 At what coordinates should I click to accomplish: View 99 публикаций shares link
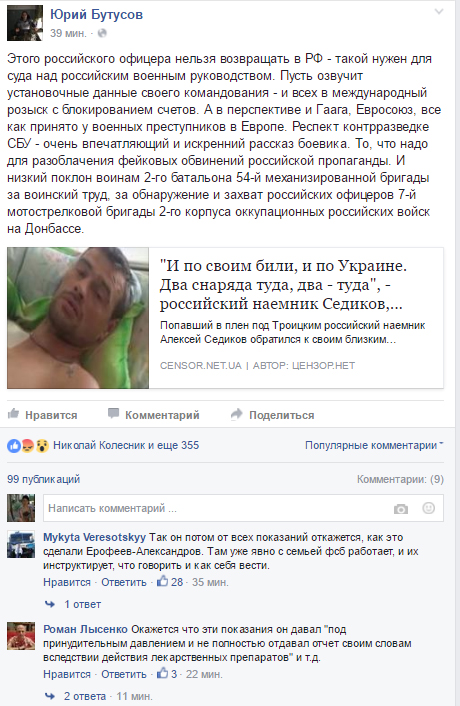click(44, 479)
